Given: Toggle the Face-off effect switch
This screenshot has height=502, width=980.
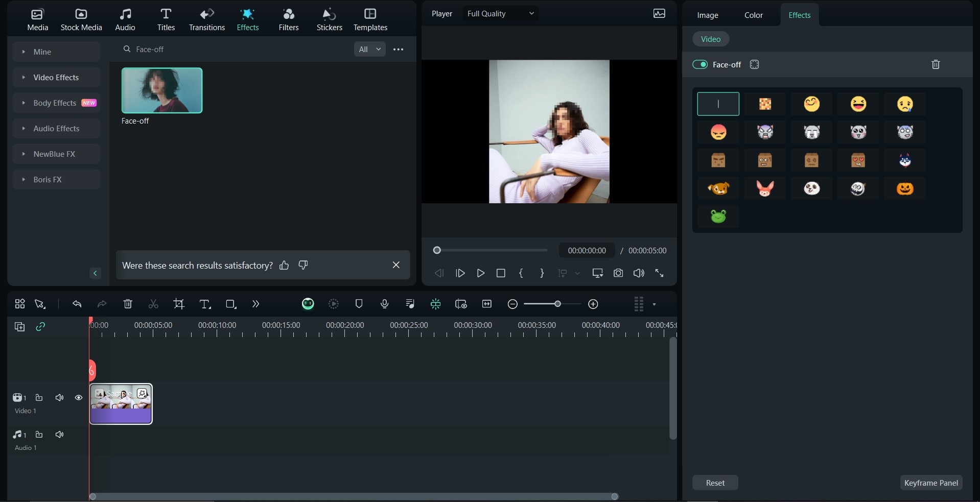Looking at the screenshot, I should coord(700,64).
